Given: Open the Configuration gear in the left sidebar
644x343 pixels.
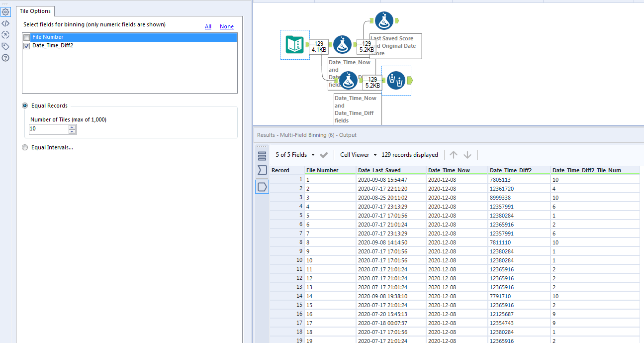Looking at the screenshot, I should (5, 11).
